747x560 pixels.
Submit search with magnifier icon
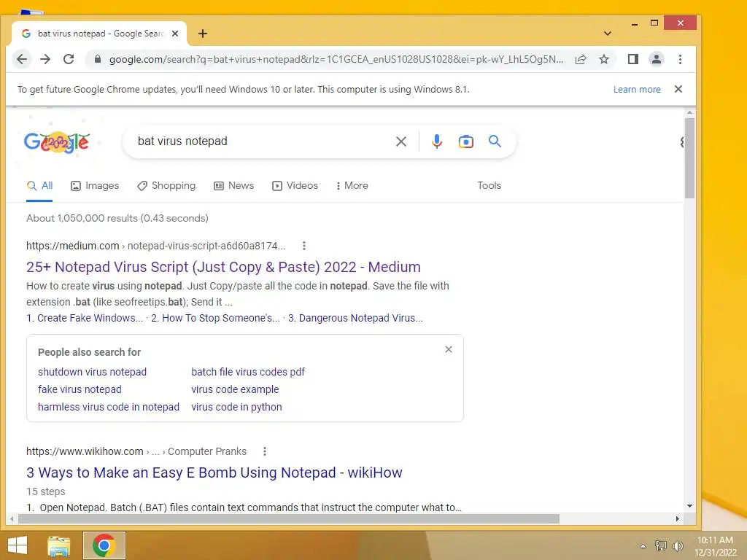(495, 141)
